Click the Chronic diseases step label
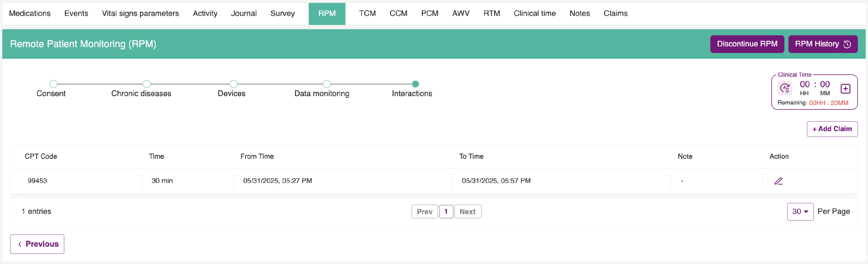 click(x=141, y=94)
